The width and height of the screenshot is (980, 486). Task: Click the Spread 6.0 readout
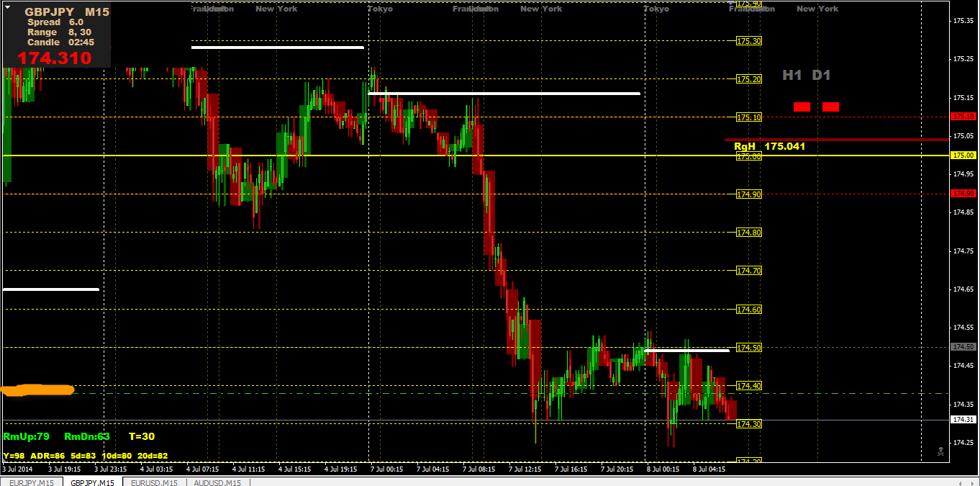(x=55, y=22)
